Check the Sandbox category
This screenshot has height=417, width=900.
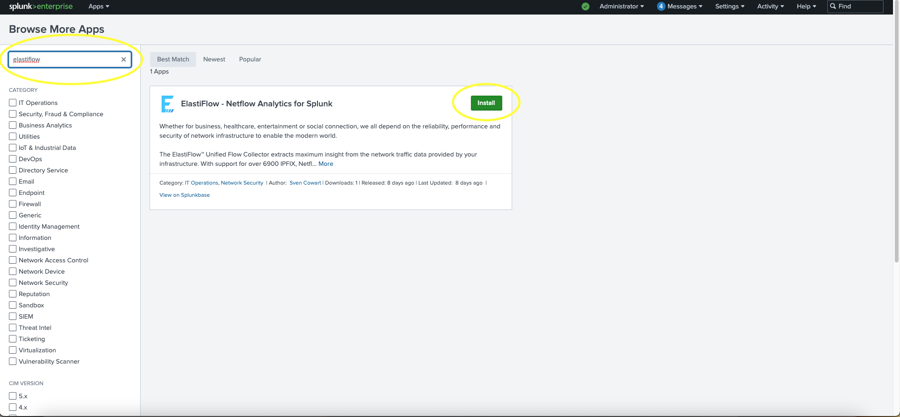pyautogui.click(x=13, y=305)
